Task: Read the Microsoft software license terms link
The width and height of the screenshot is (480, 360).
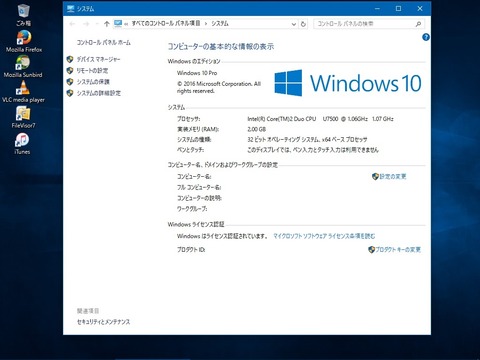Action: (324, 236)
